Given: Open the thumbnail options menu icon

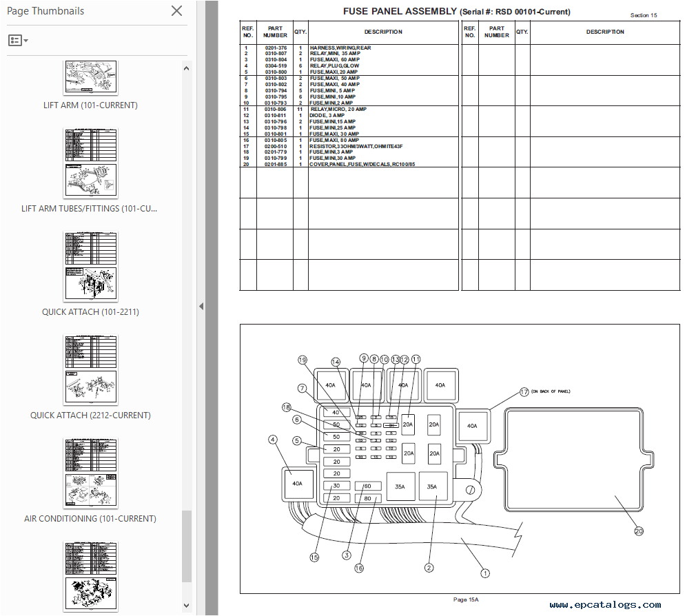Looking at the screenshot, I should (x=14, y=40).
